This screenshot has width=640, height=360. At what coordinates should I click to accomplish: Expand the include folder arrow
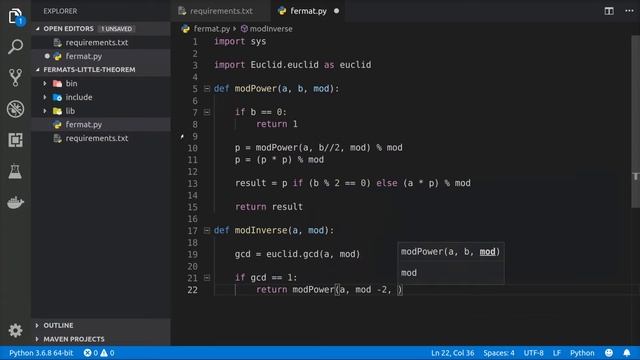coord(45,98)
